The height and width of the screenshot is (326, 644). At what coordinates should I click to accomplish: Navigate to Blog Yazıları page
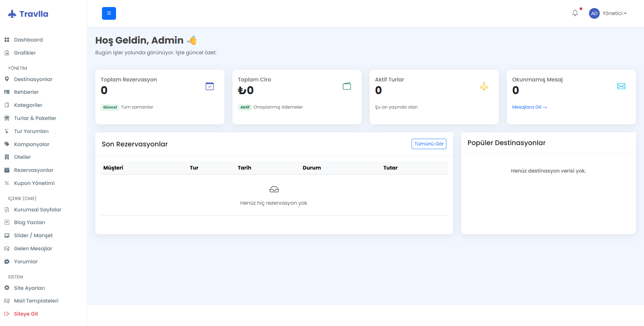30,222
